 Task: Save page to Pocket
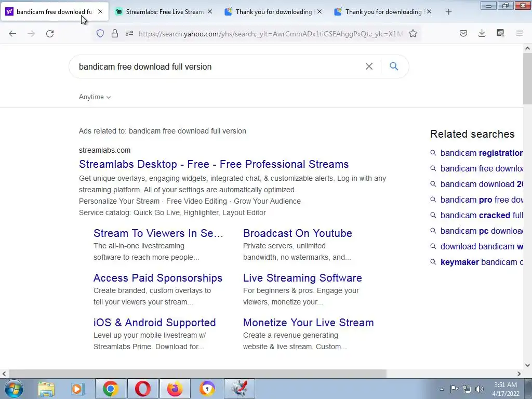click(x=463, y=33)
